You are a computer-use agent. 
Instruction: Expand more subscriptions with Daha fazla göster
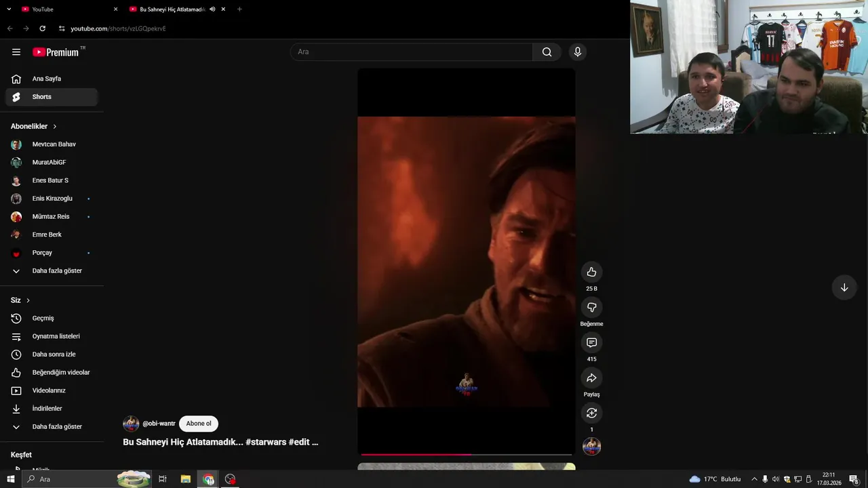coord(52,271)
